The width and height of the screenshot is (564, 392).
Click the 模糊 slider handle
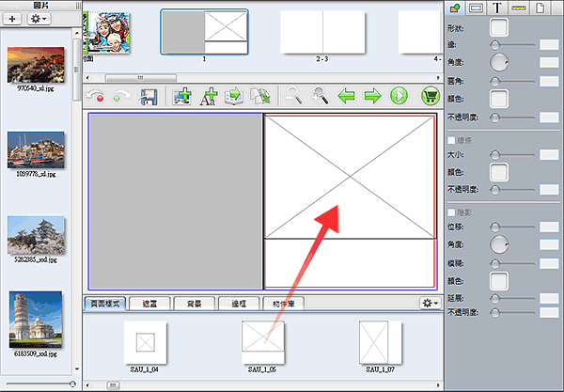click(495, 263)
